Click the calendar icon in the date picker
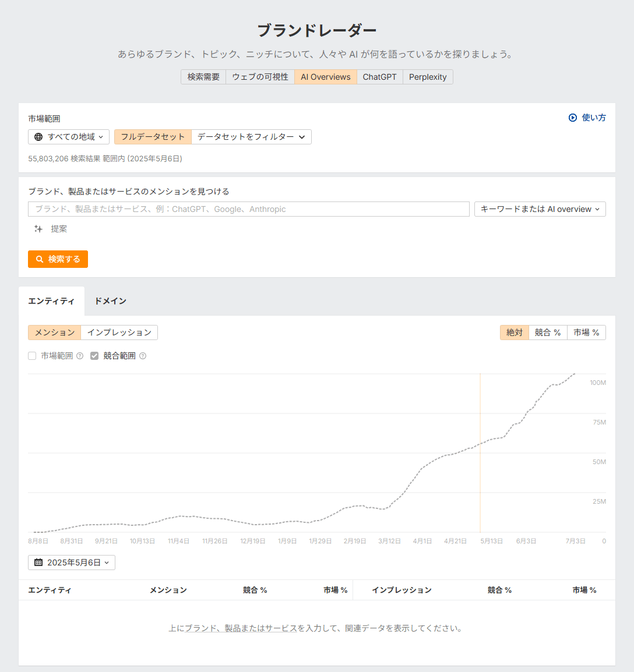The image size is (634, 672). 37,563
